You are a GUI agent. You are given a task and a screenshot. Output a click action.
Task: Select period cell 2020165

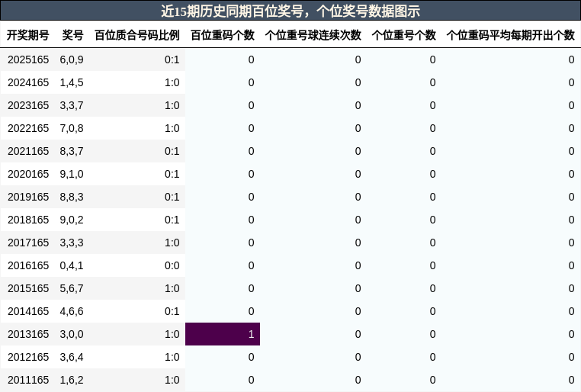(x=28, y=174)
